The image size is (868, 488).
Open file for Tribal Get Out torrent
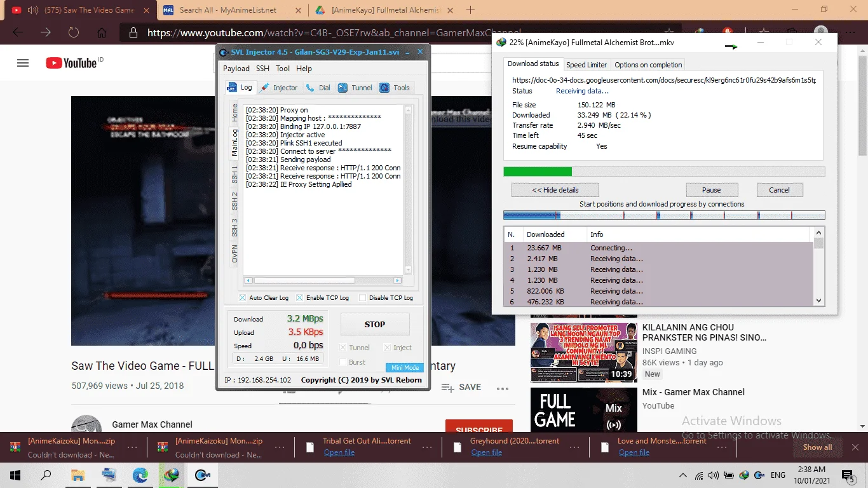(x=339, y=453)
